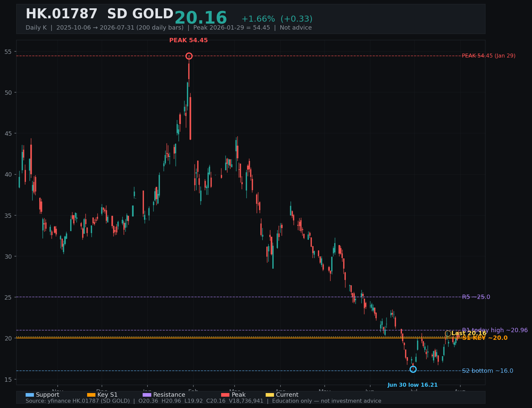Click the "2025-10-06 → 2026-07-31 (200 daily bars)" range text
Image resolution: width=532 pixels, height=408 pixels.
point(120,28)
